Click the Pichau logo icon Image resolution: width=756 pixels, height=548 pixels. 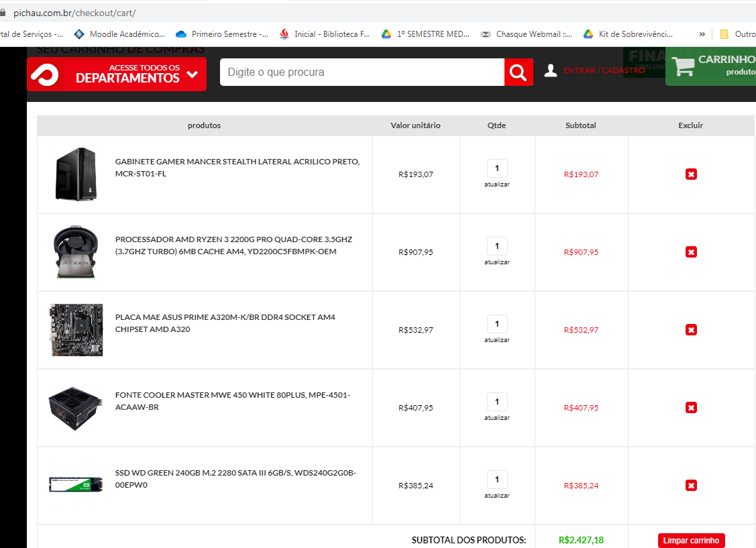point(45,74)
